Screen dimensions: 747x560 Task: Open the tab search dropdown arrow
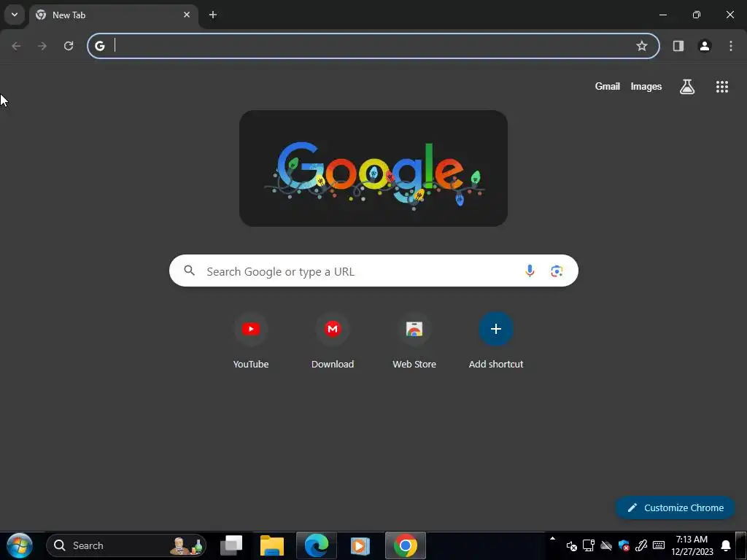point(15,15)
